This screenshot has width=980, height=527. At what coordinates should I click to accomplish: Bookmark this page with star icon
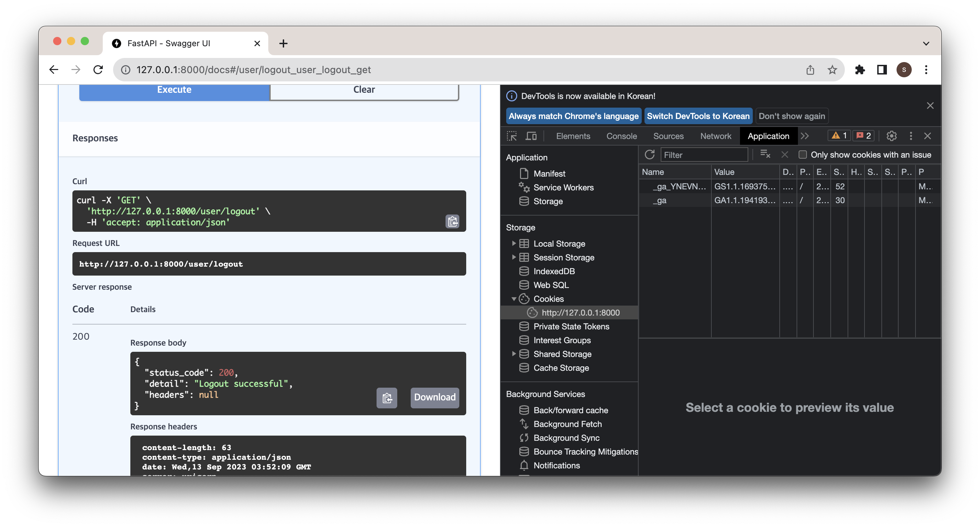pyautogui.click(x=832, y=70)
